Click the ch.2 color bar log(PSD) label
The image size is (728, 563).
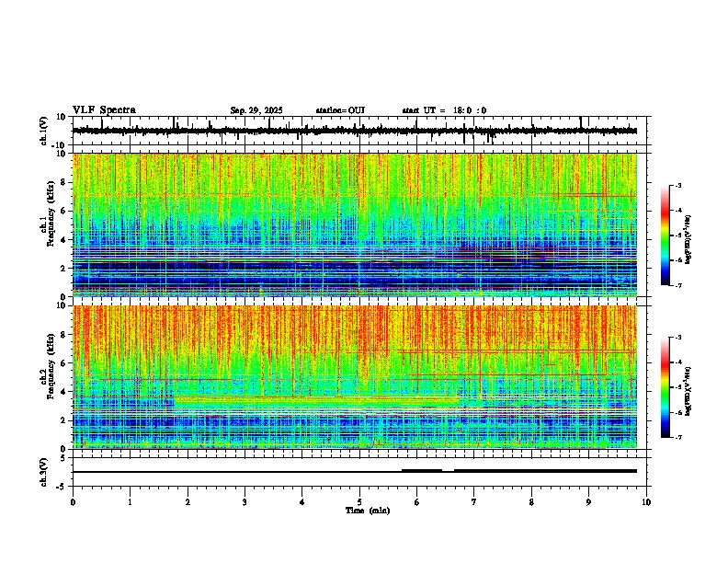(x=688, y=391)
